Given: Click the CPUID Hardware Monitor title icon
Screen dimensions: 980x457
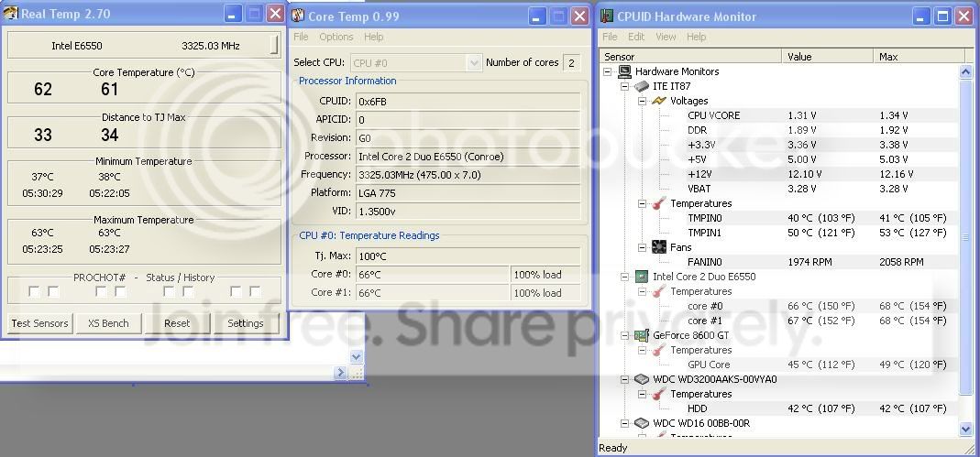Looking at the screenshot, I should [606, 16].
